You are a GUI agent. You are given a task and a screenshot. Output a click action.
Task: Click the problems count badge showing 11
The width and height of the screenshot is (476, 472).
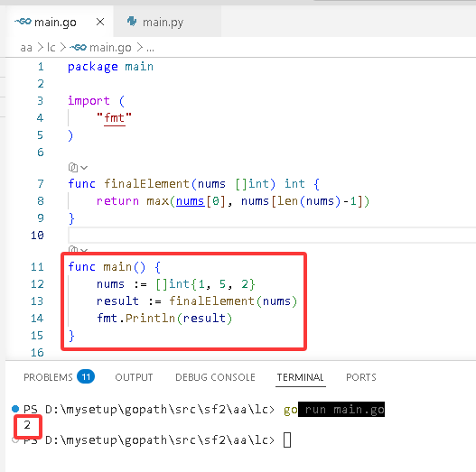point(86,376)
